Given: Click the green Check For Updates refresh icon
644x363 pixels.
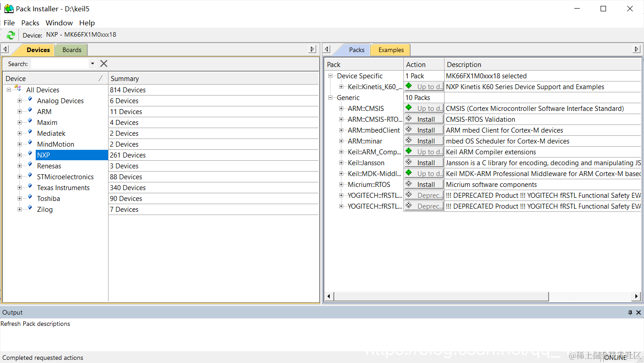Looking at the screenshot, I should pyautogui.click(x=11, y=35).
